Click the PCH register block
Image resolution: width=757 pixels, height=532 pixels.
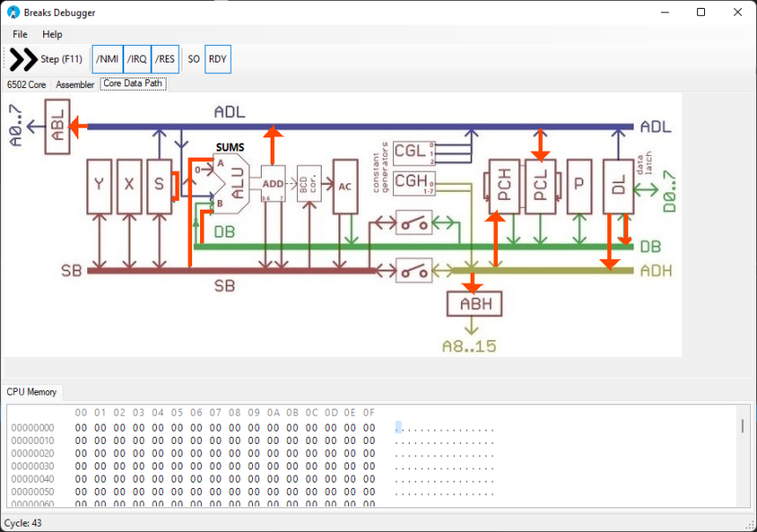(x=504, y=186)
